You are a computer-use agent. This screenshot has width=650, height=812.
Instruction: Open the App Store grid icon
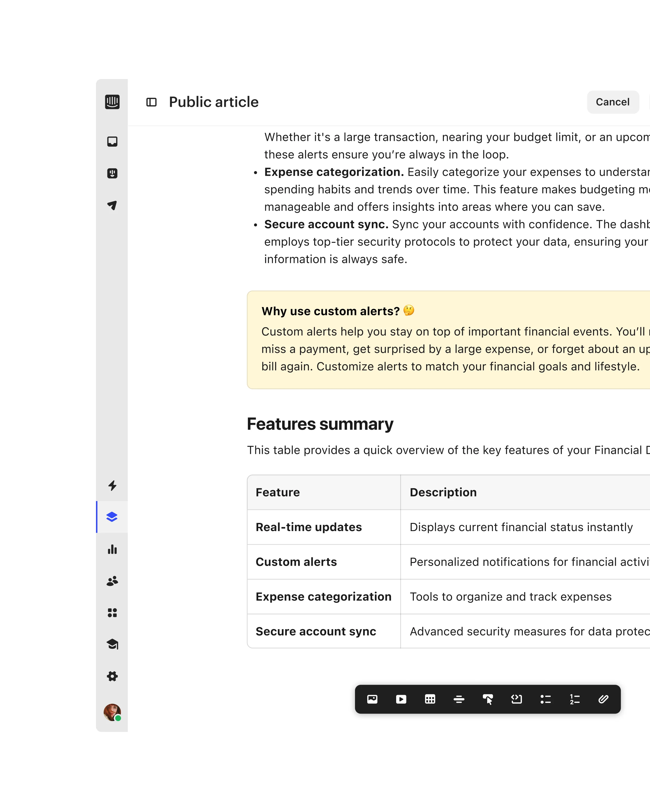click(112, 613)
